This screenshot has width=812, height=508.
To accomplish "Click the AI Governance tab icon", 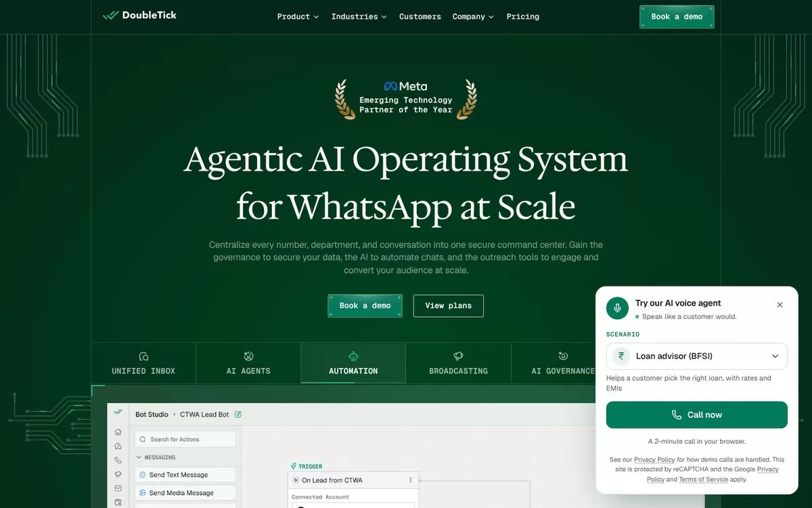I will tap(563, 356).
